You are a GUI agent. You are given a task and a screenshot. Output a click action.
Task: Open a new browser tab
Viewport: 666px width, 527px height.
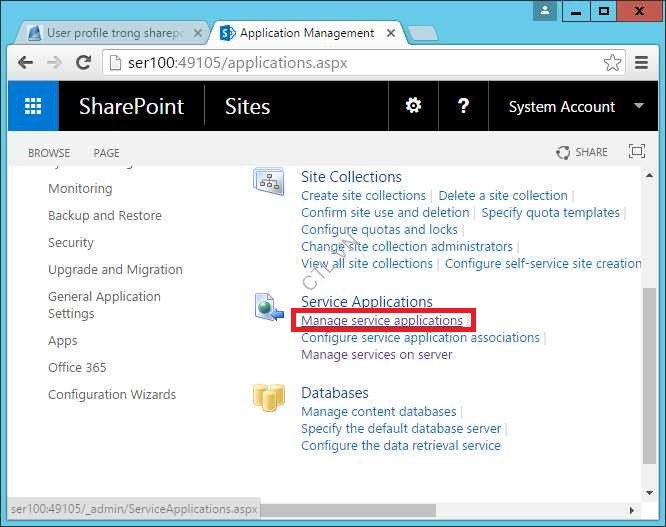pos(422,33)
